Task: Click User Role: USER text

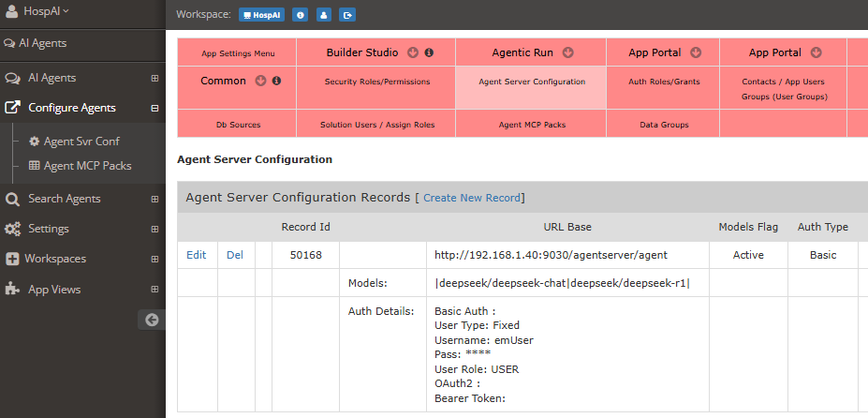Action: pos(477,369)
